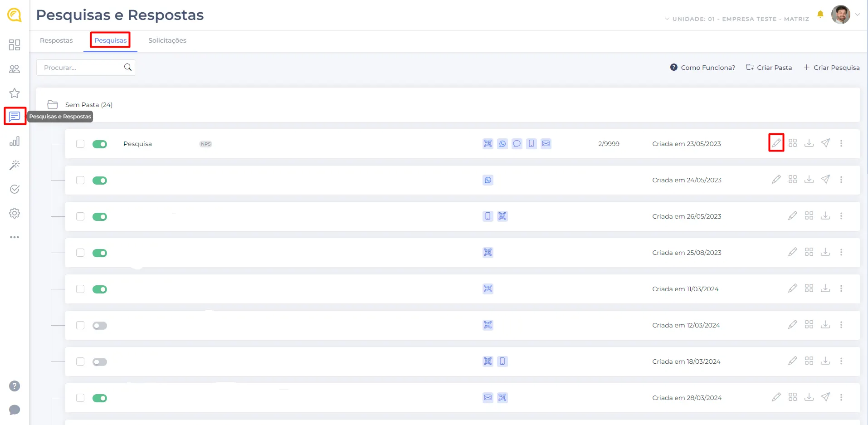The width and height of the screenshot is (868, 425).
Task: Open the Unidade 01 Empresa Teste selector
Action: (737, 19)
